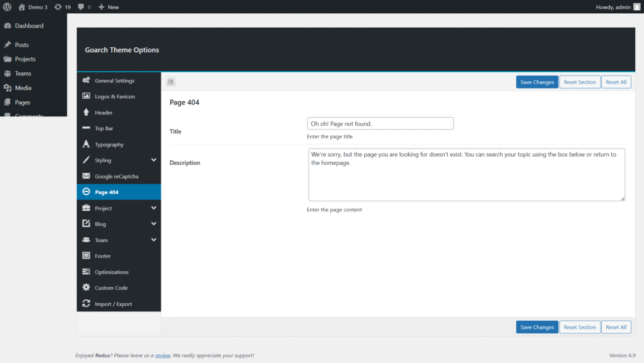Click the Blog edit icon
This screenshot has width=644, height=363.
86,224
